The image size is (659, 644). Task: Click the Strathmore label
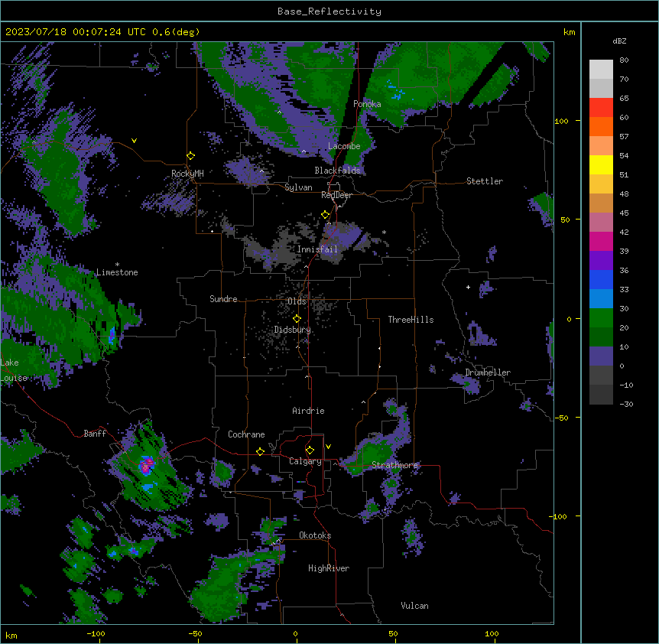[x=394, y=465]
